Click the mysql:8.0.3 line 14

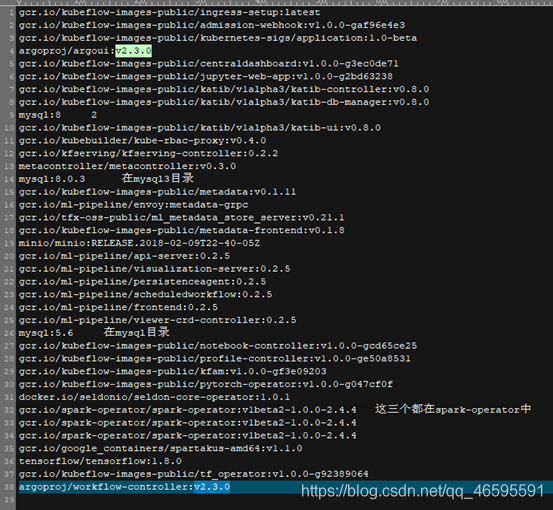click(52, 179)
